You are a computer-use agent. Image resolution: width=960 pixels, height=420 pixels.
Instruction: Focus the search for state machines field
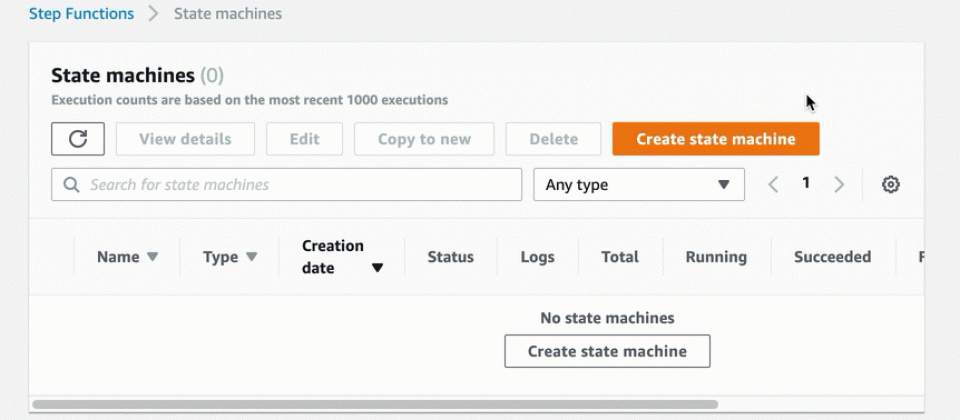(300, 185)
